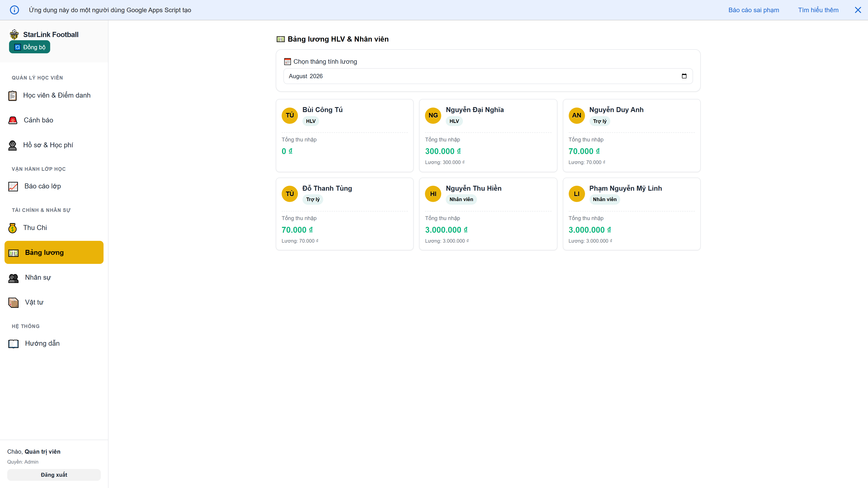
Task: Click the StarLink Football logo icon
Action: (x=14, y=34)
